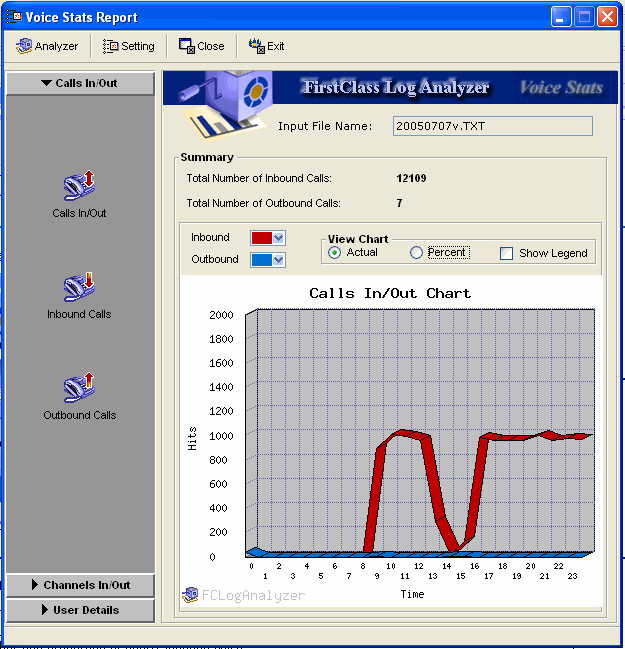Click the Analyzer toolbar icon
This screenshot has width=625, height=649.
24,46
